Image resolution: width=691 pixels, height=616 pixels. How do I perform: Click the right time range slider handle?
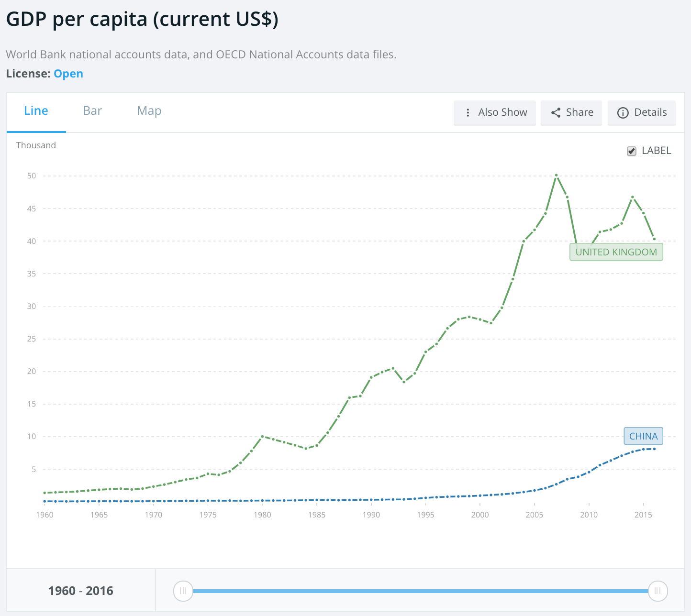coord(658,591)
